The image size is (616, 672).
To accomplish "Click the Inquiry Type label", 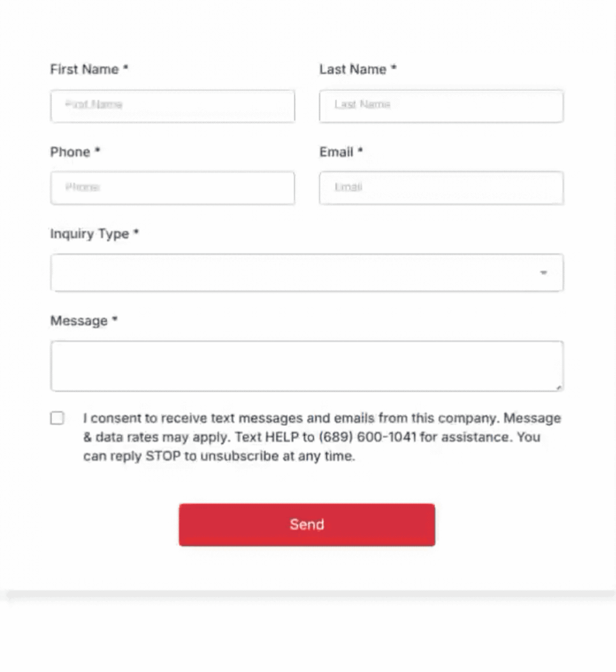I will [90, 234].
